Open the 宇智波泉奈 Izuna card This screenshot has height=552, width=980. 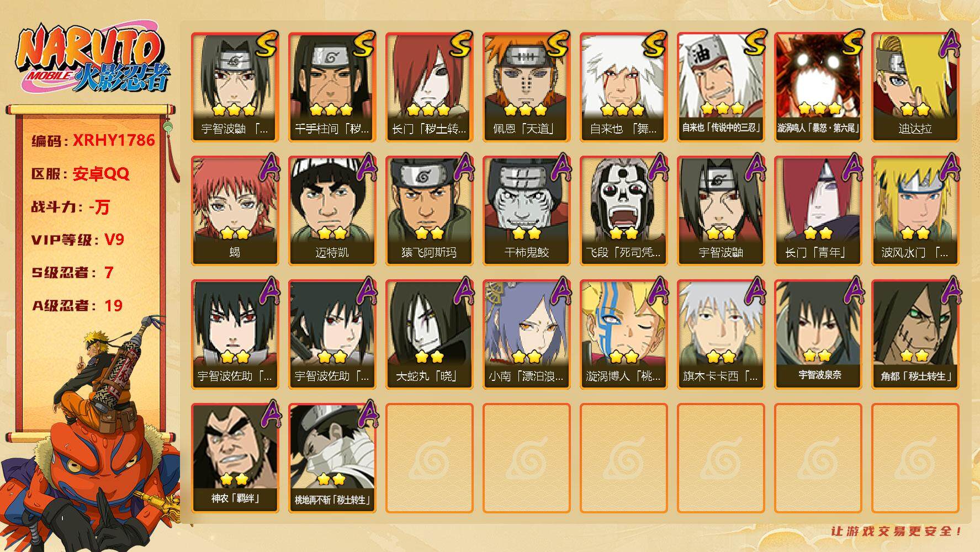pyautogui.click(x=818, y=334)
